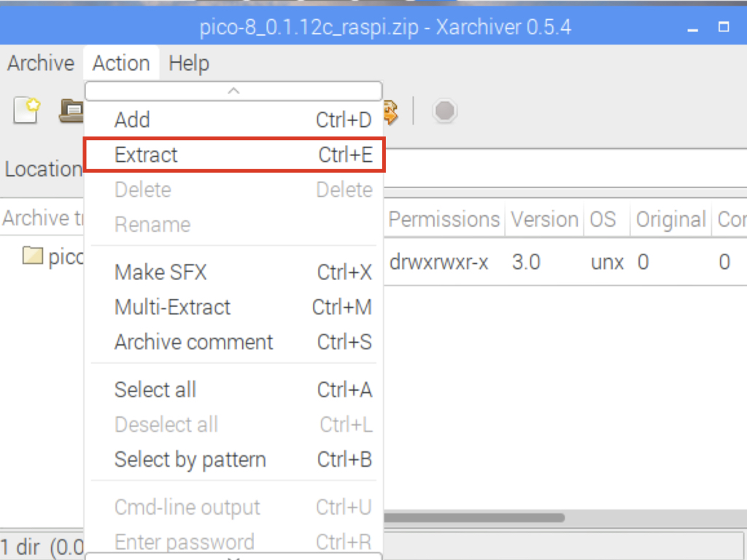Image resolution: width=747 pixels, height=560 pixels.
Task: Click the orange arrow toolbar icon
Action: pos(391,112)
